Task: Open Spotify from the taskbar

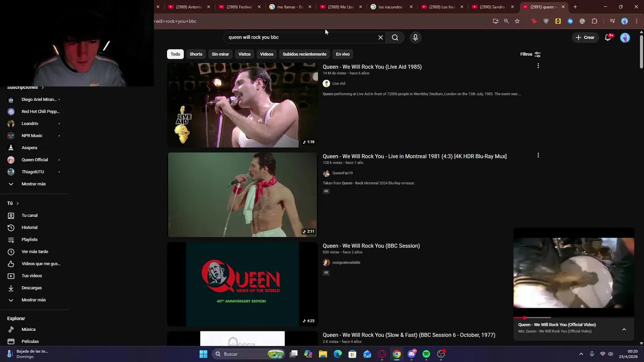Action: click(426, 354)
